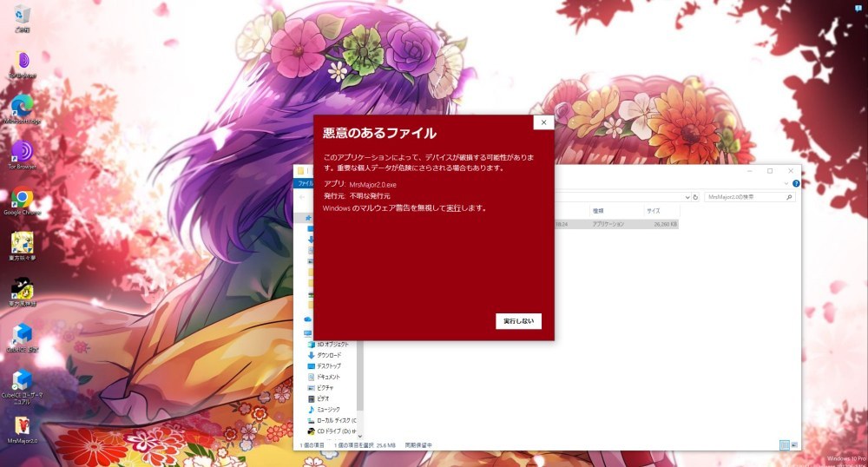The image size is (868, 467).
Task: Click the magnifier icon in Explorer search box
Action: (789, 197)
